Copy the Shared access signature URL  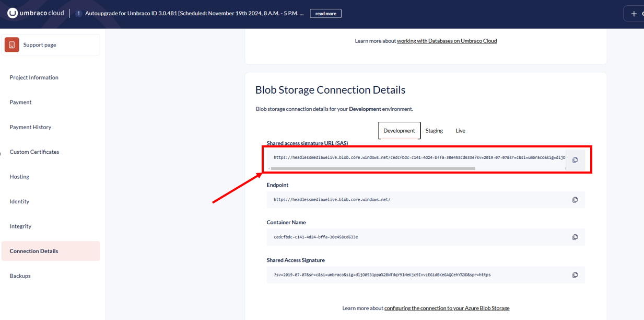pos(575,160)
